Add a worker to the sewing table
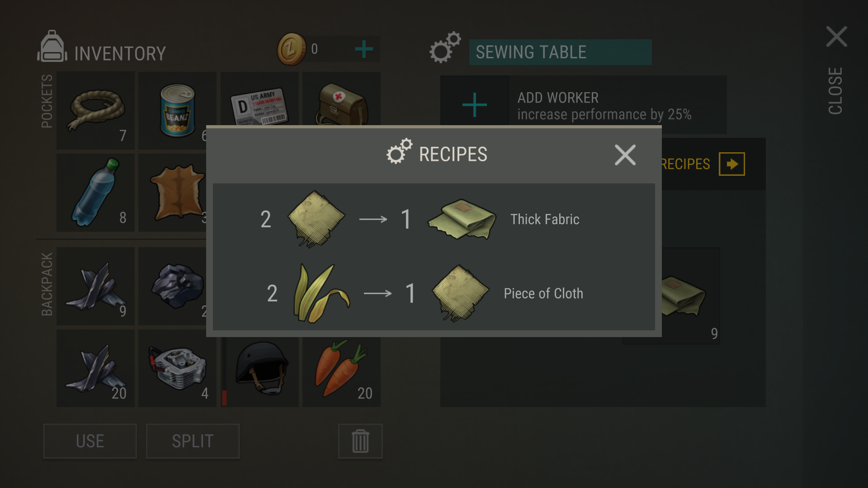Image resolution: width=868 pixels, height=488 pixels. tap(475, 105)
